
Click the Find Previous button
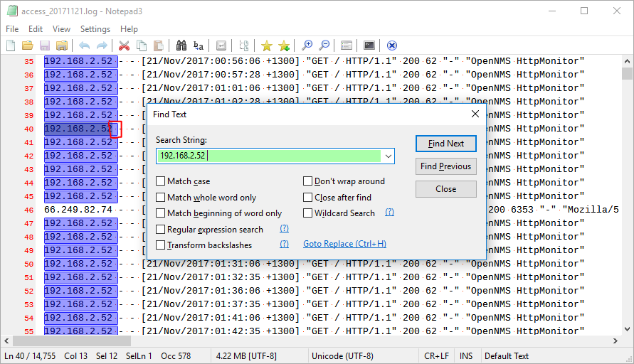click(x=446, y=166)
